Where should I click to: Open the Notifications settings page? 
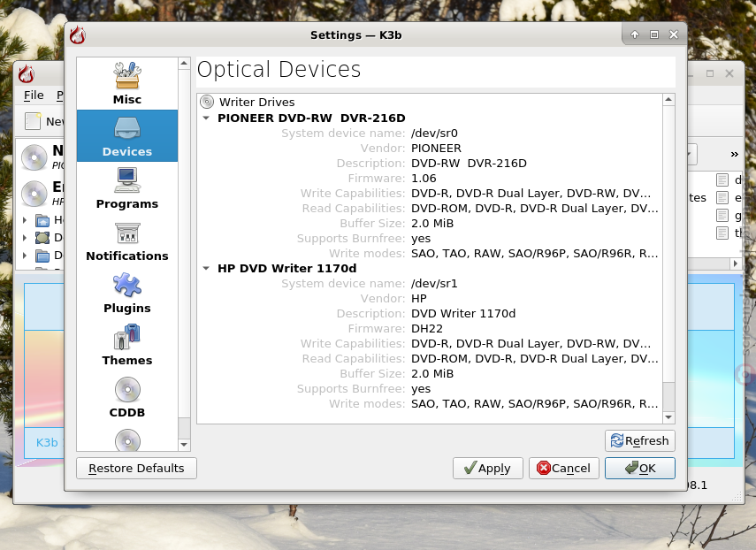(126, 240)
